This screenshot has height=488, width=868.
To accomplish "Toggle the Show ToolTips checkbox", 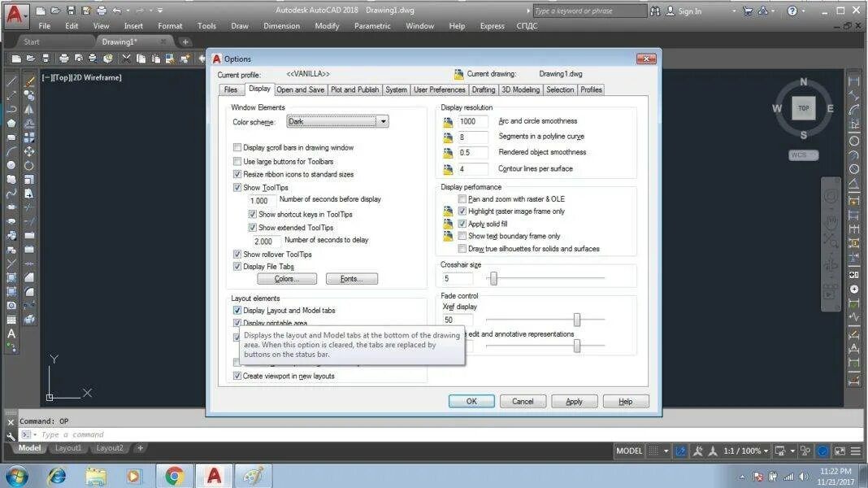I will tap(237, 187).
